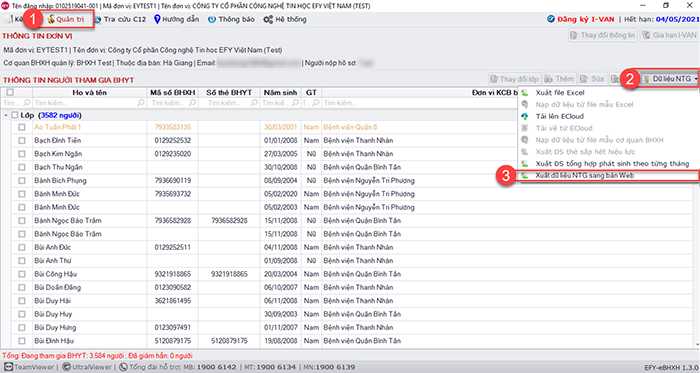Image resolution: width=700 pixels, height=373 pixels.
Task: Tick checkbox for Bùi Đình Hậu
Action: (22, 341)
